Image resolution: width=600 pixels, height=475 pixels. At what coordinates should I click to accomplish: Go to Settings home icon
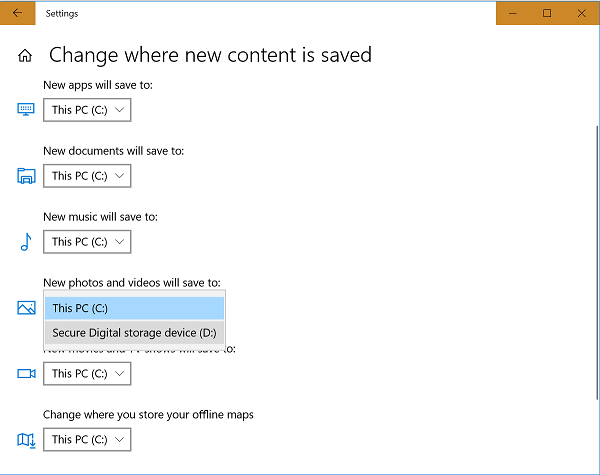click(26, 56)
